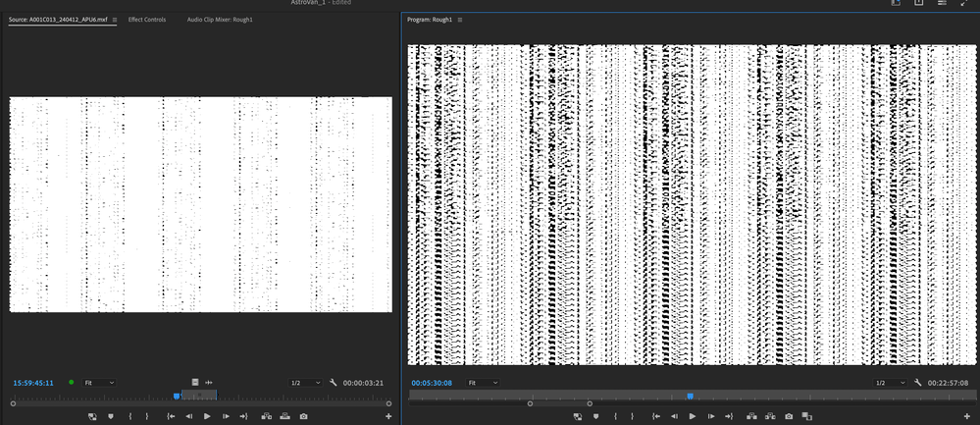Click Source monitor zoom scrollbar left handle
The width and height of the screenshot is (980, 425).
pyautogui.click(x=13, y=403)
